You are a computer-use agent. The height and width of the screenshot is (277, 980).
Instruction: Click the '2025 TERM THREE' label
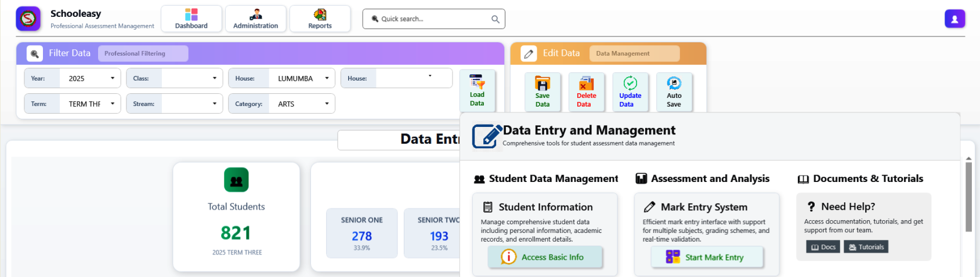[x=237, y=253]
